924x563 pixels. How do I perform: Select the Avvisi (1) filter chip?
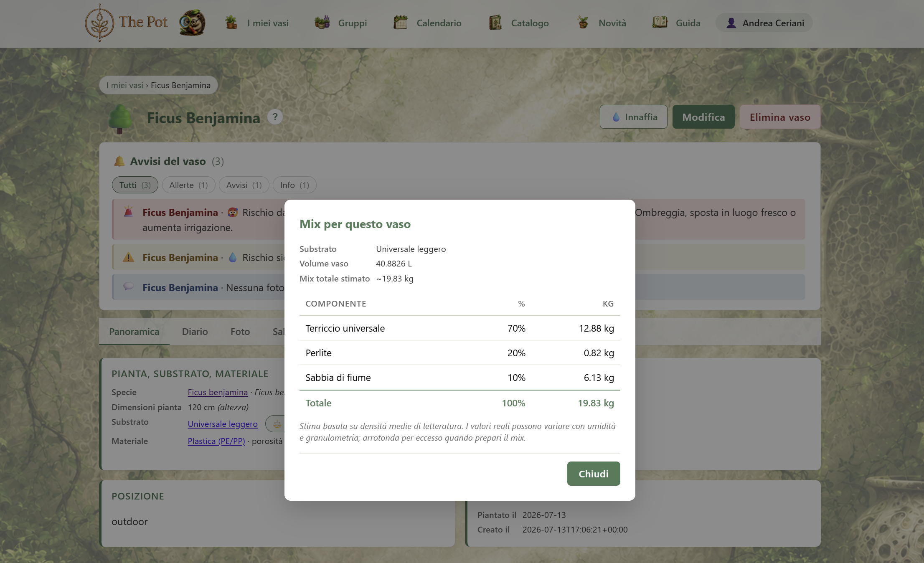[x=244, y=185]
